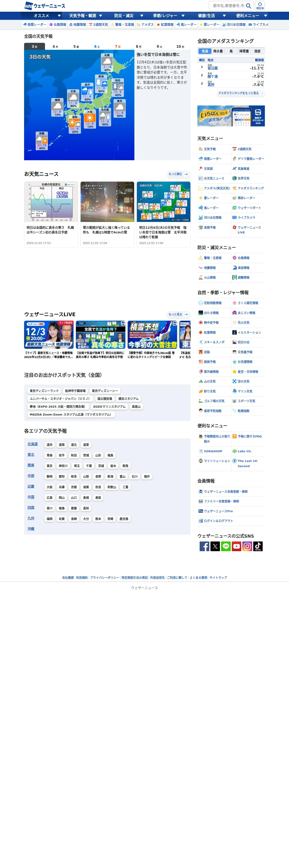Switch to the 5金 forecast tab
289x868 pixels.
76,46
